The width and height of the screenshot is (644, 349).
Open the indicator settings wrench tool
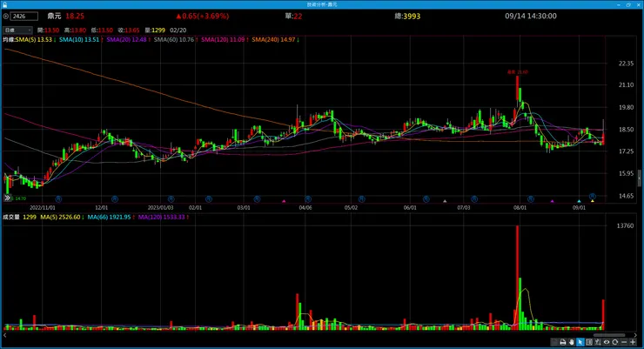[598, 342]
